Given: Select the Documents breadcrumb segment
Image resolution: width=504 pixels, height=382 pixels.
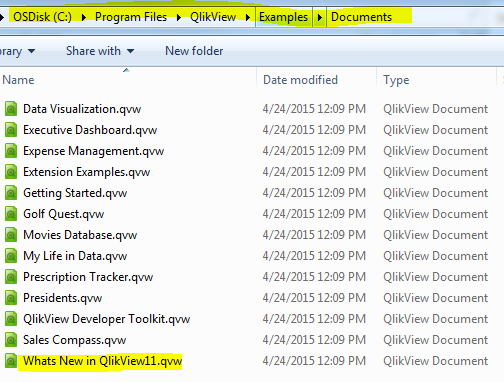Looking at the screenshot, I should pos(361,17).
